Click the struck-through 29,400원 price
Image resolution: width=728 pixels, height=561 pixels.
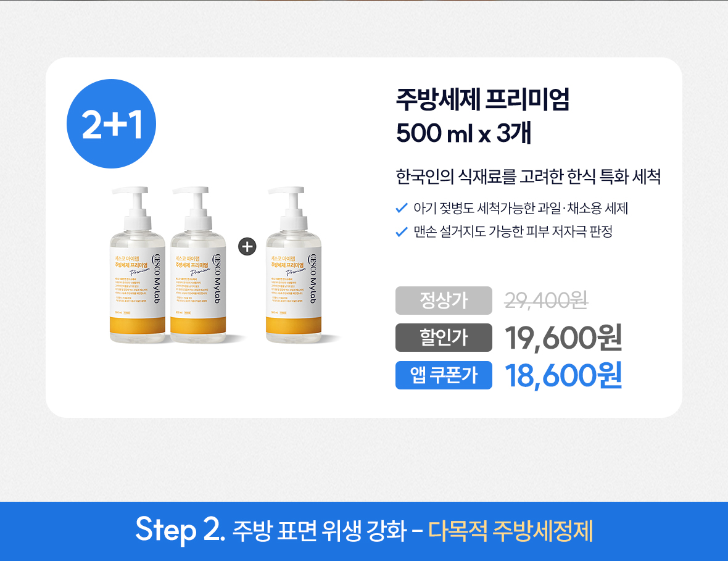click(547, 301)
